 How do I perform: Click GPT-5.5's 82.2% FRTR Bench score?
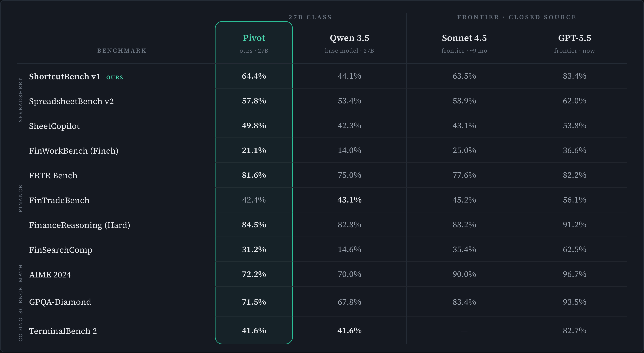tap(574, 175)
